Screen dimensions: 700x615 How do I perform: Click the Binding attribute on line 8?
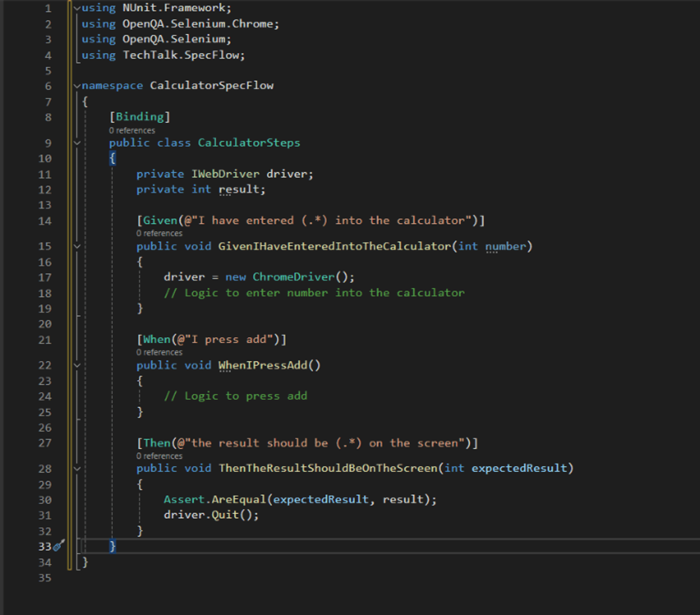tap(140, 117)
